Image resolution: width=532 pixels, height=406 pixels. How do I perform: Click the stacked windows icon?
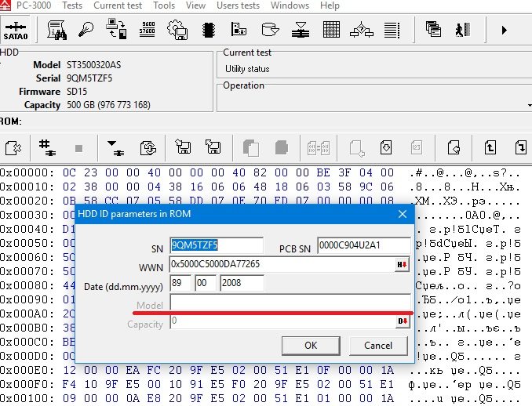pos(433,29)
